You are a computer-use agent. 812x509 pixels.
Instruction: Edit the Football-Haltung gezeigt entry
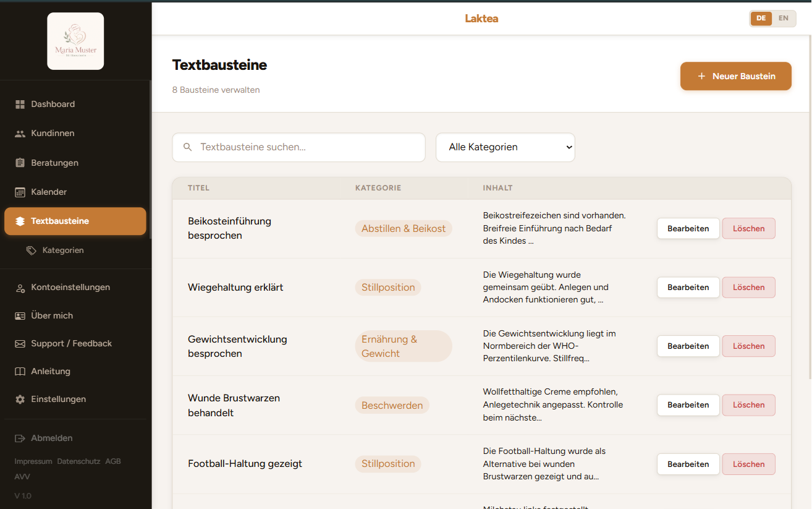(x=688, y=464)
